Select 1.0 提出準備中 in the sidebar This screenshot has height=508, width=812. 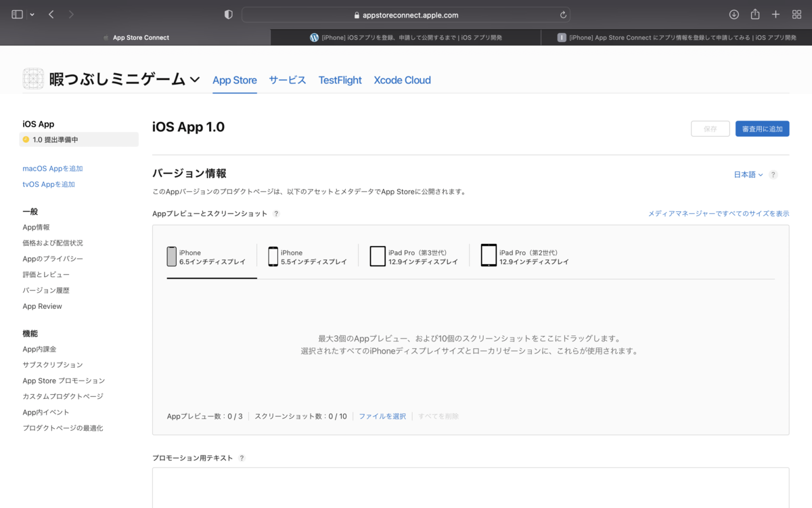pos(78,140)
